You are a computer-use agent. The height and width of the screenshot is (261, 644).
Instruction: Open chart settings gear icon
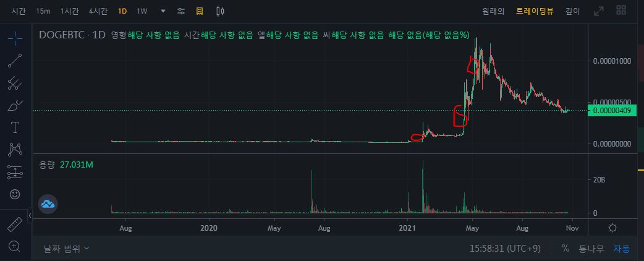612,228
